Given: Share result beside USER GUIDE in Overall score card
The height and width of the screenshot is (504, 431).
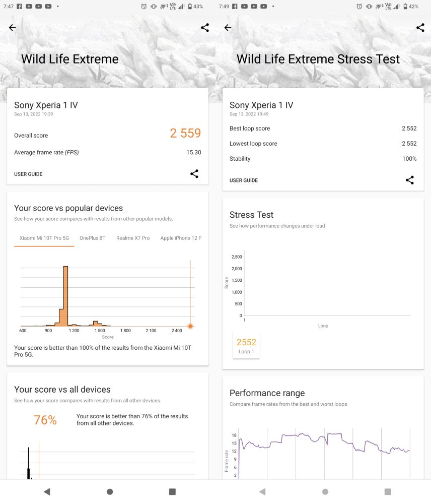Looking at the screenshot, I should 194,174.
